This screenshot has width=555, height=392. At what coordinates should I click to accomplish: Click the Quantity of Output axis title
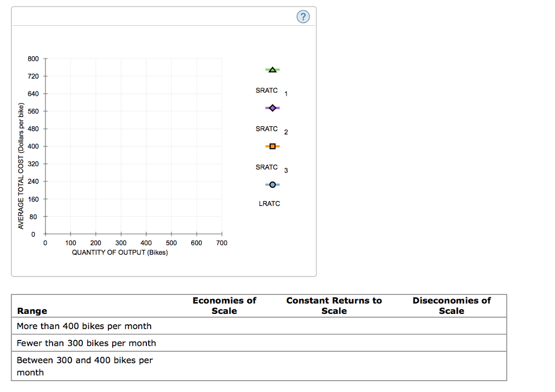click(x=120, y=253)
